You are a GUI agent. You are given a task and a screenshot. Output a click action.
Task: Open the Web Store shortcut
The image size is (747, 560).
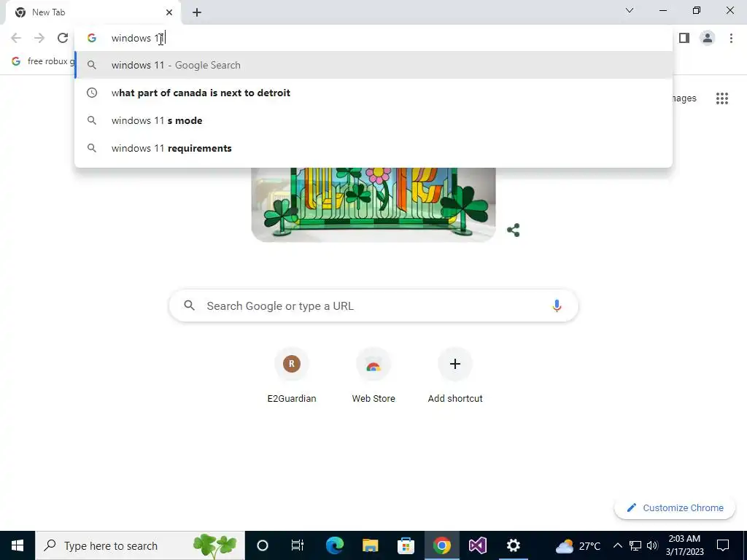(373, 376)
